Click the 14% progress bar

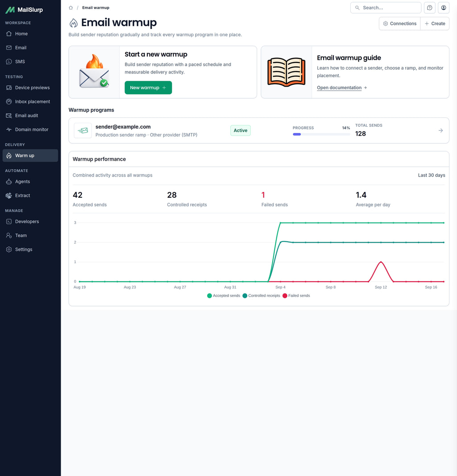tap(321, 134)
